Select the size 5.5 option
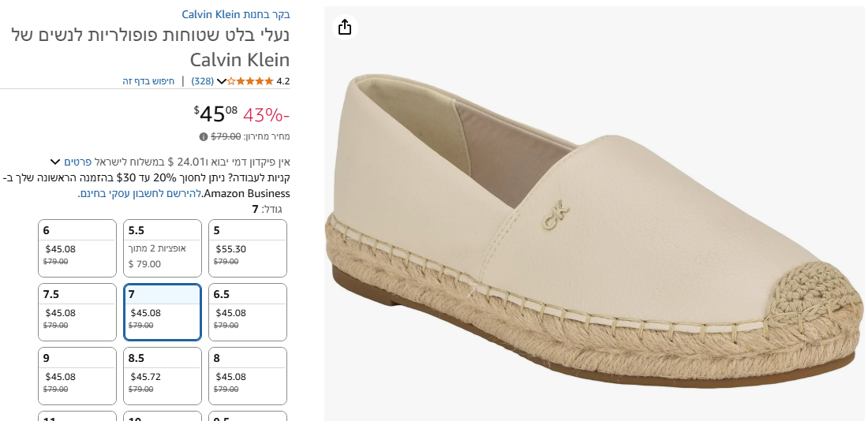The image size is (868, 421). 163,248
